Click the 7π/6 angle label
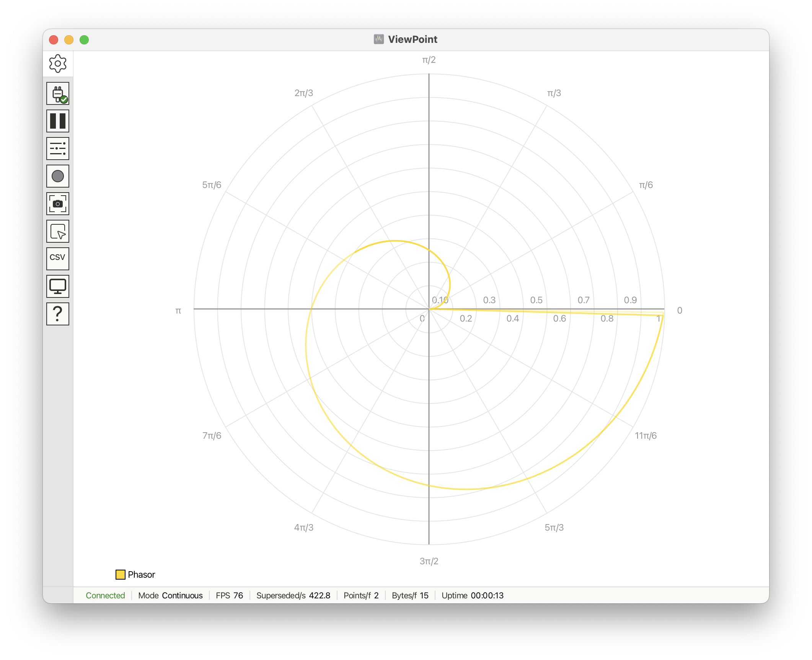Screen dimensions: 812x660 [x=212, y=436]
